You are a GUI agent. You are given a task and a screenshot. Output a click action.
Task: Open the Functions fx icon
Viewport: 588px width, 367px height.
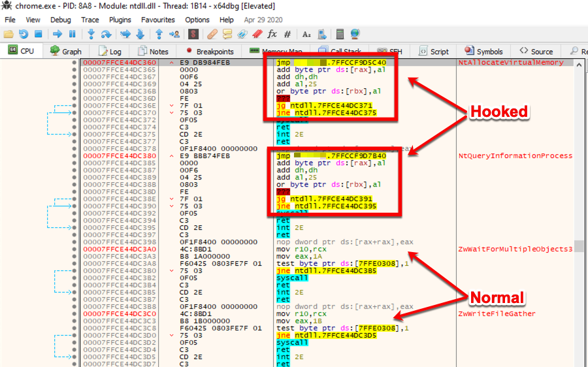pos(272,34)
